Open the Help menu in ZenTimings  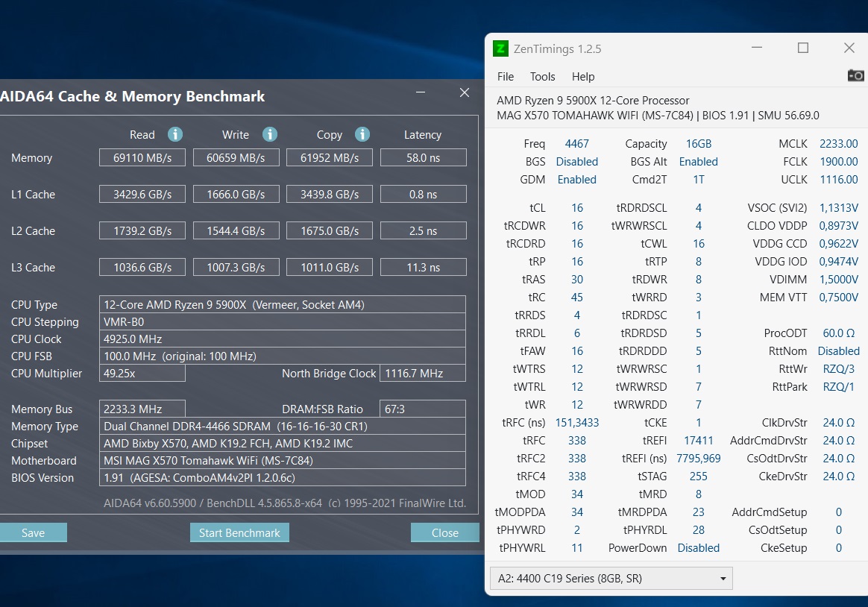point(583,76)
